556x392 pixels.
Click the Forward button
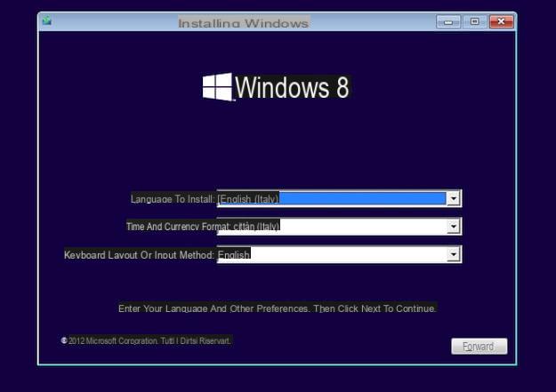(479, 347)
